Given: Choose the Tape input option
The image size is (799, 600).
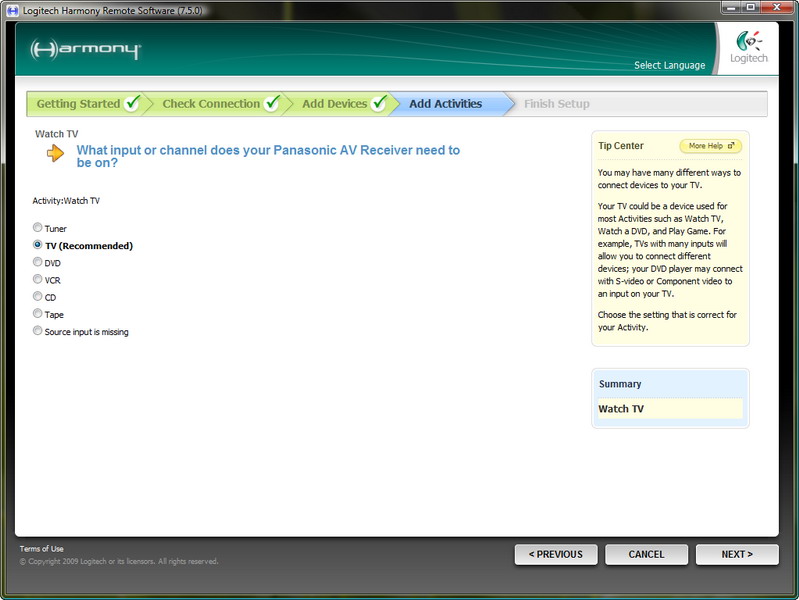Looking at the screenshot, I should [x=38, y=314].
